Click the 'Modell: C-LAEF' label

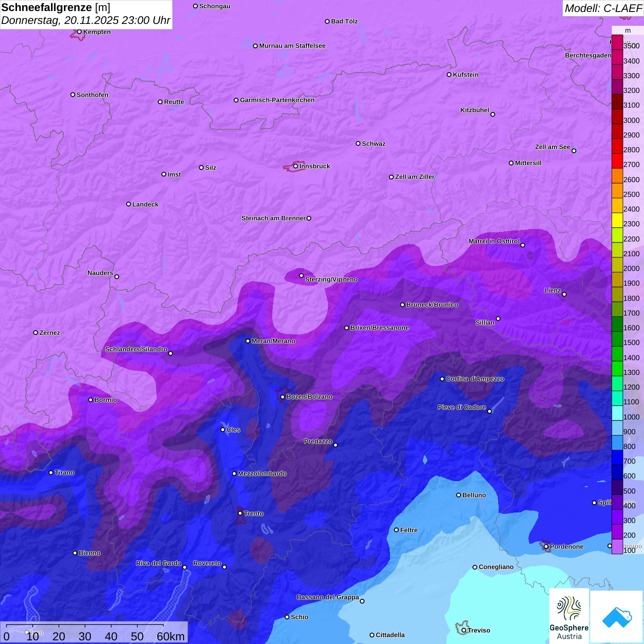pyautogui.click(x=603, y=8)
